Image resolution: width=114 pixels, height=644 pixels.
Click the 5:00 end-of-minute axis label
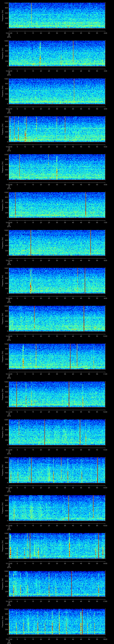click(105, 147)
